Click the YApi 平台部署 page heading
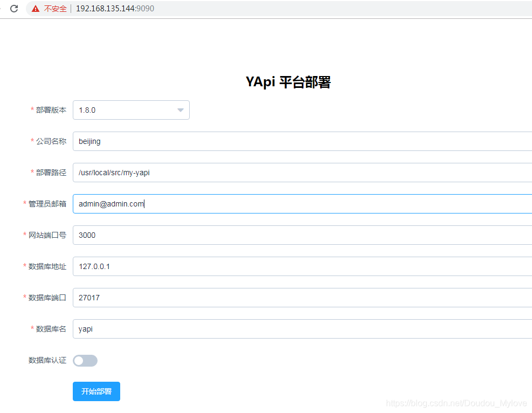Screen dimensions: 532x413 coord(289,82)
